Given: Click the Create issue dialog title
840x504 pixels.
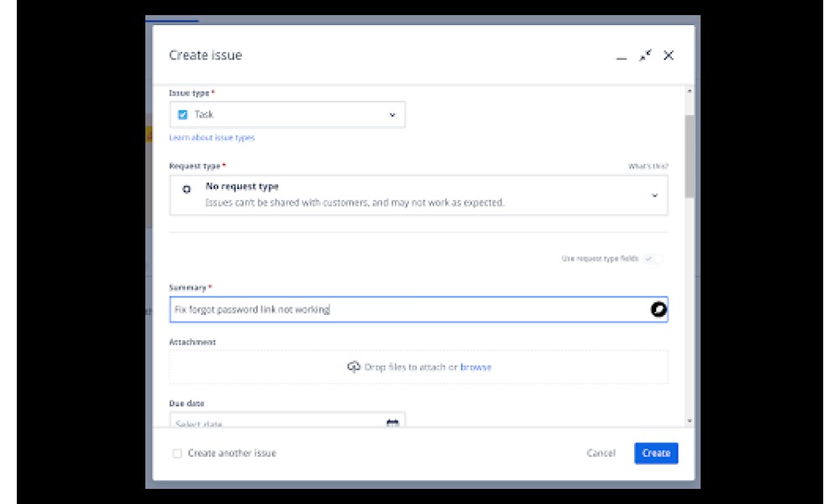Looking at the screenshot, I should click(x=206, y=55).
